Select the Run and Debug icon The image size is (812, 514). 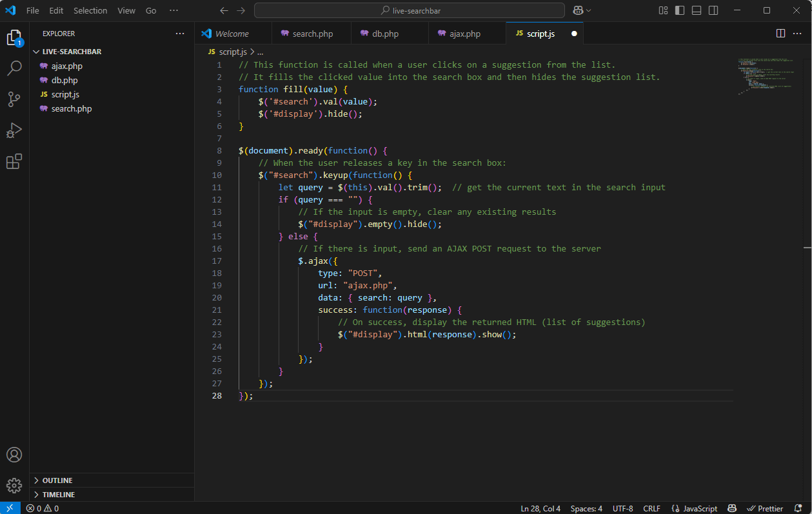click(14, 131)
